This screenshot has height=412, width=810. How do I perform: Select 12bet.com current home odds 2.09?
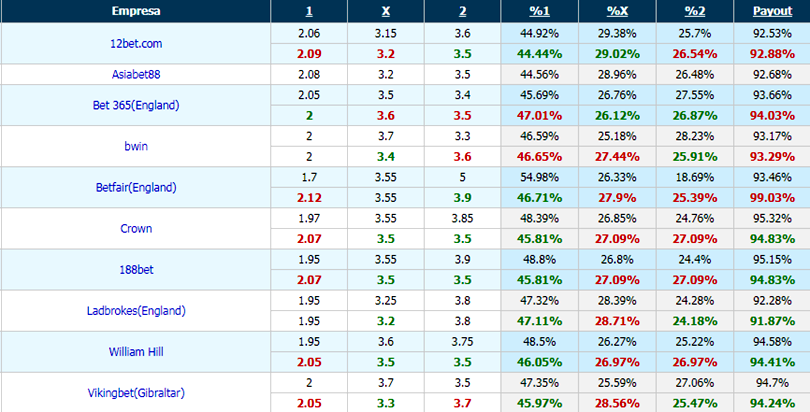(309, 54)
